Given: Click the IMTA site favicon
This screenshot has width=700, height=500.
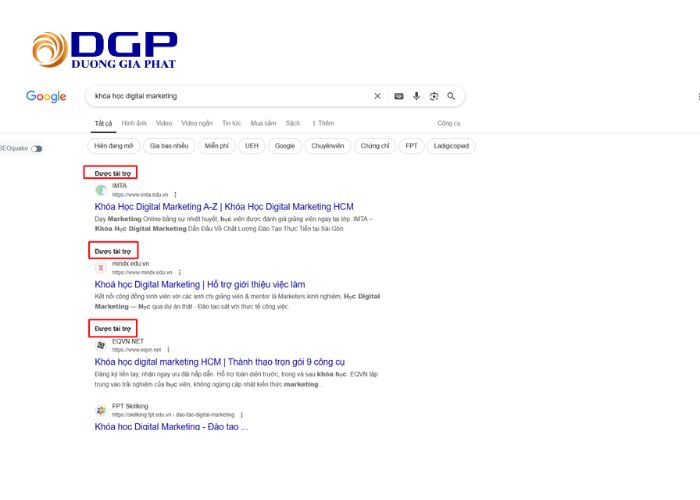Looking at the screenshot, I should [101, 190].
